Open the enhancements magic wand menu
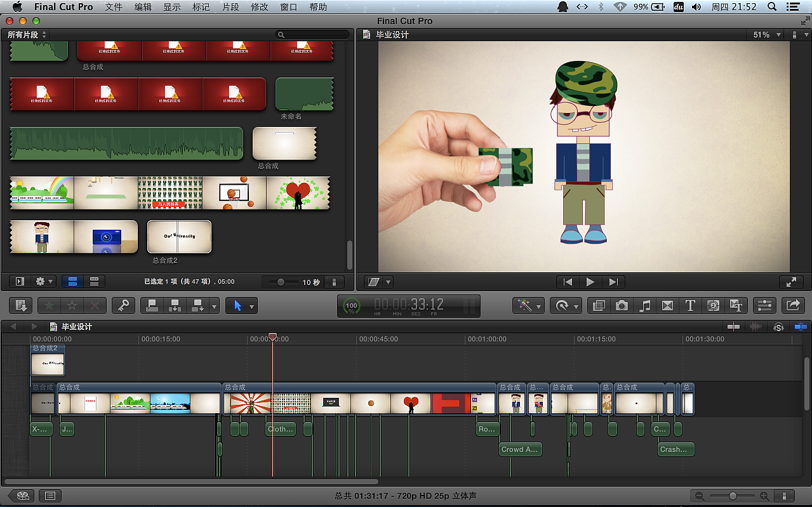 tap(528, 305)
